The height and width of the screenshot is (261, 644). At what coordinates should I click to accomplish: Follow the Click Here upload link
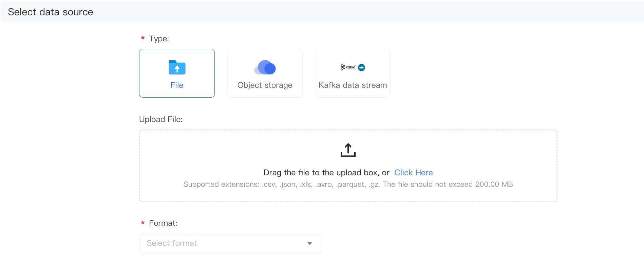pyautogui.click(x=413, y=173)
